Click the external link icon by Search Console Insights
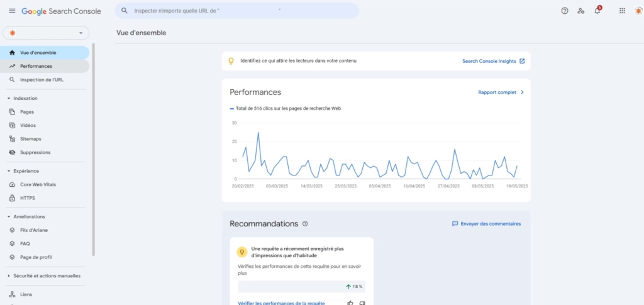The image size is (644, 305). tap(522, 61)
